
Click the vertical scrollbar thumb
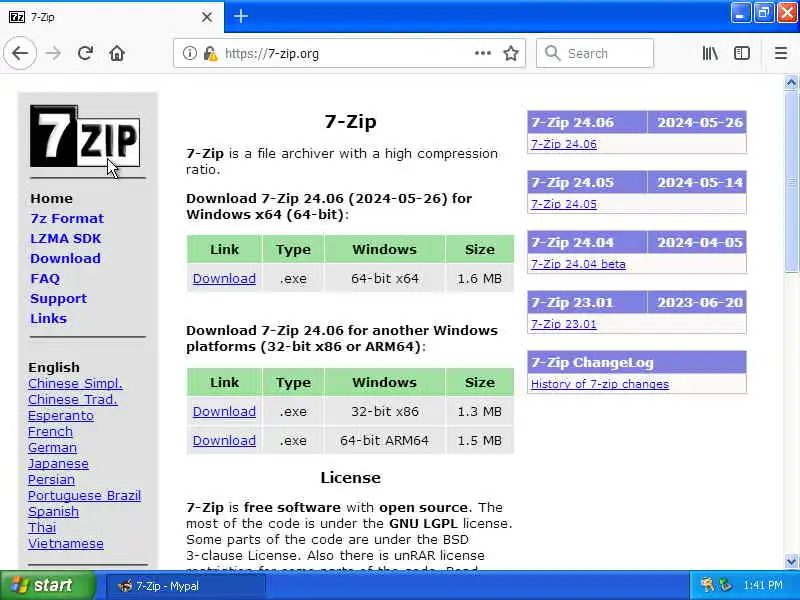[x=791, y=182]
